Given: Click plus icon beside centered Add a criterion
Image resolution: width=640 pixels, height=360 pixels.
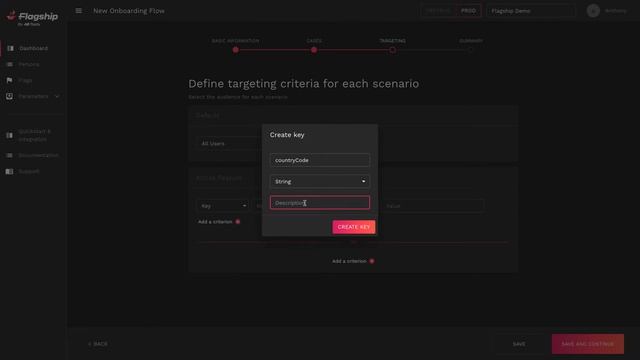Looking at the screenshot, I should click(372, 261).
